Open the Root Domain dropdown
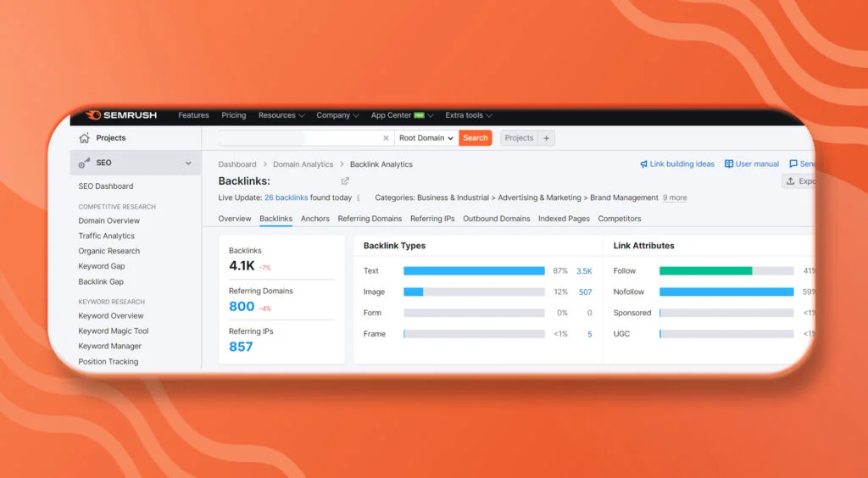 pos(426,138)
